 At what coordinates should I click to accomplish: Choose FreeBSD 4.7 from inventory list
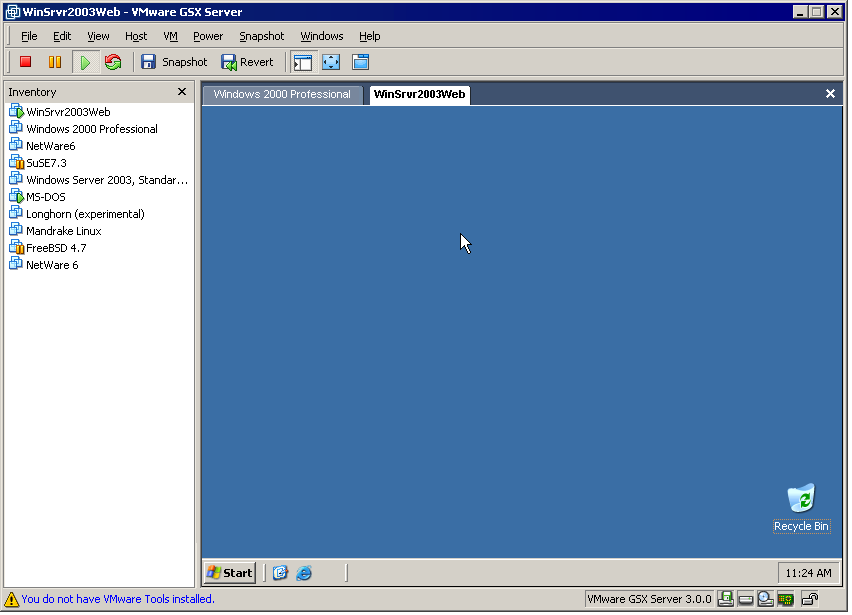pos(56,248)
